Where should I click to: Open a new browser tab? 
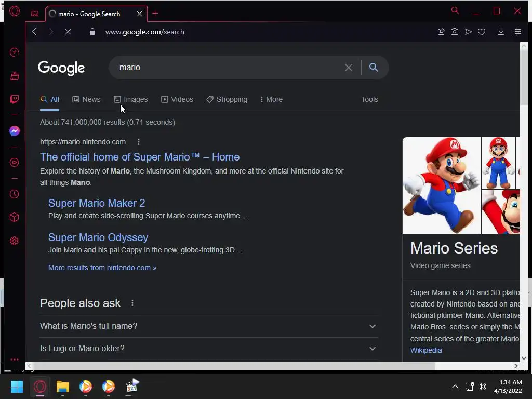[155, 13]
